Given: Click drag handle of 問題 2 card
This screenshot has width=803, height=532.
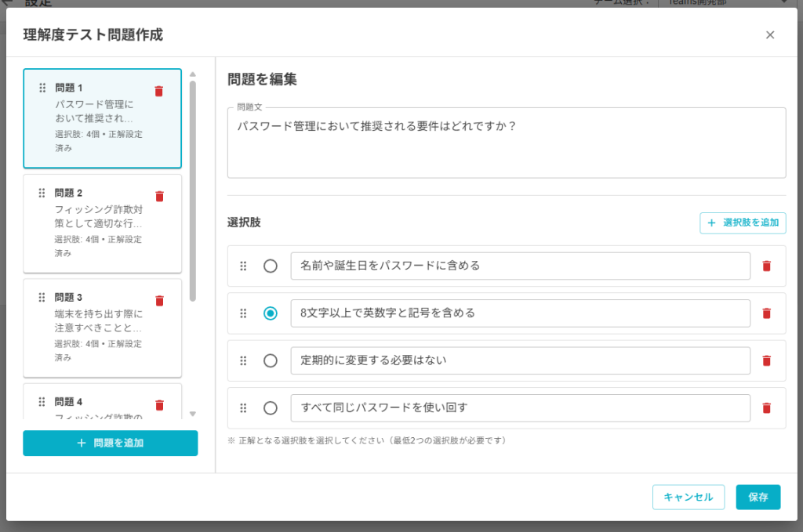Looking at the screenshot, I should click(x=42, y=193).
